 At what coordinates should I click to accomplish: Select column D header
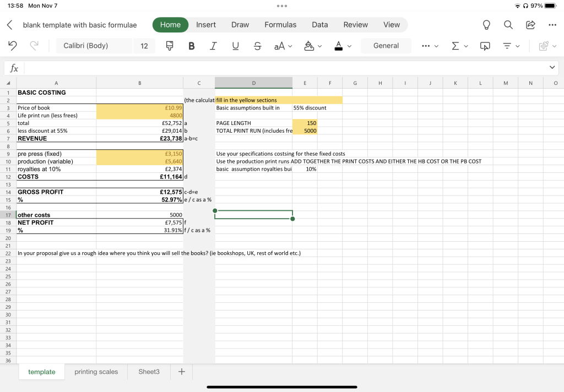coord(253,83)
